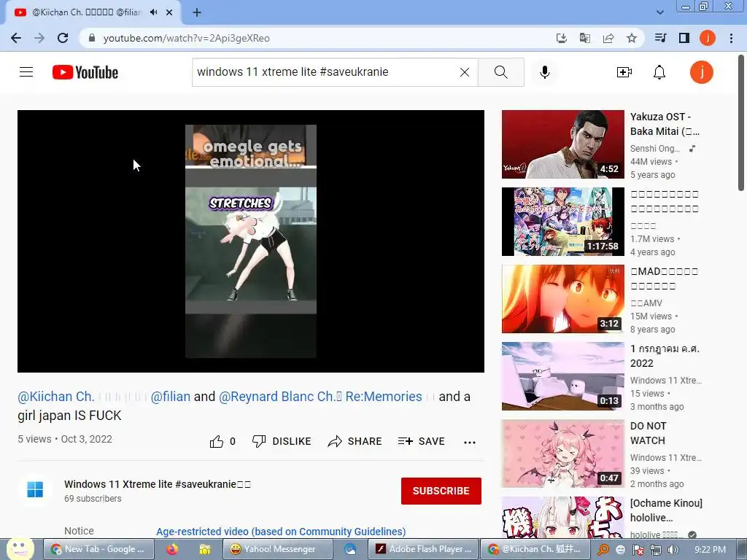Image resolution: width=747 pixels, height=560 pixels.
Task: Open the DO NOT WATCH video thumbnail
Action: click(x=562, y=454)
